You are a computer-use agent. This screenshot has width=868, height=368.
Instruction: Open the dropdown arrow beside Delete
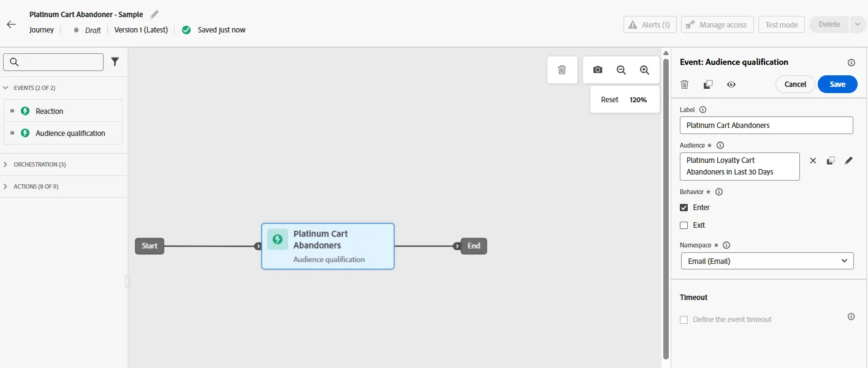pyautogui.click(x=856, y=24)
